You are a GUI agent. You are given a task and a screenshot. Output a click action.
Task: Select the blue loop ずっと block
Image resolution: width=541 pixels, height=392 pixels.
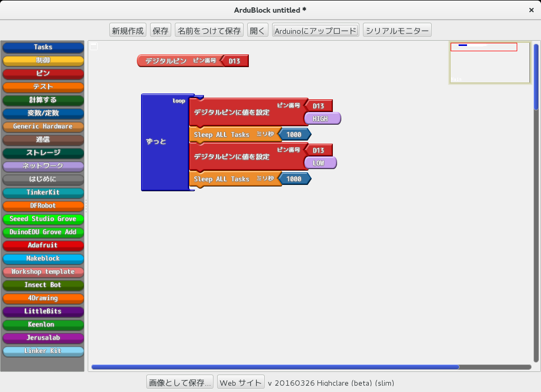pyautogui.click(x=165, y=142)
